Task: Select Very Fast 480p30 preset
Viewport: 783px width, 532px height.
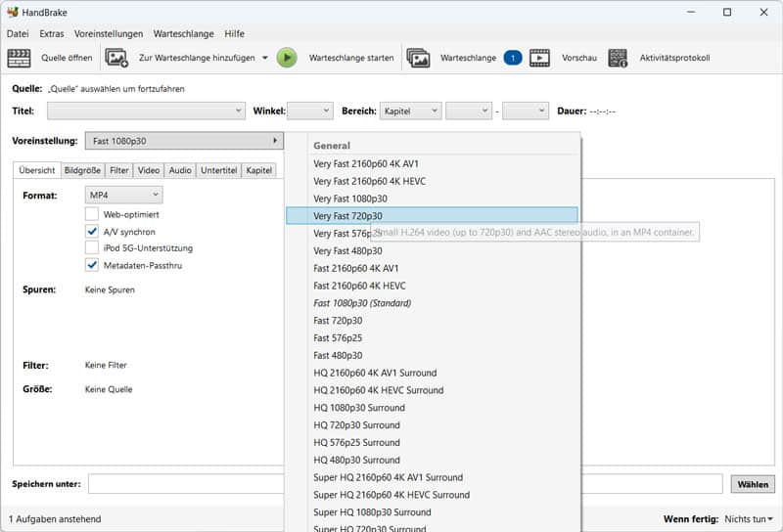Action: click(432, 251)
